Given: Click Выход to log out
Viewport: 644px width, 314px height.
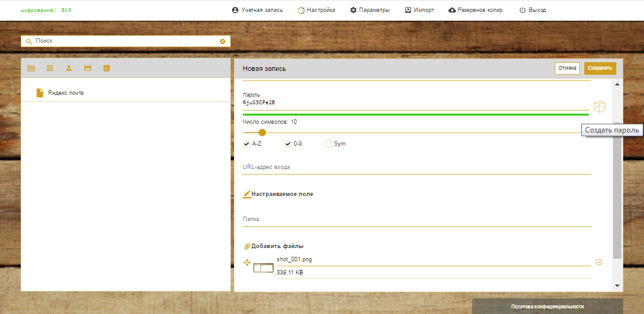Looking at the screenshot, I should pyautogui.click(x=533, y=10).
